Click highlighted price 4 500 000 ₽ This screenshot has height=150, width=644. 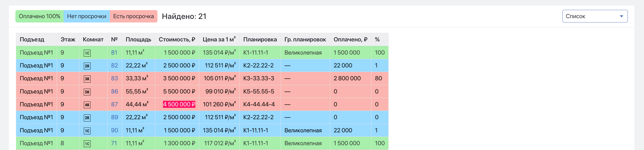click(179, 104)
